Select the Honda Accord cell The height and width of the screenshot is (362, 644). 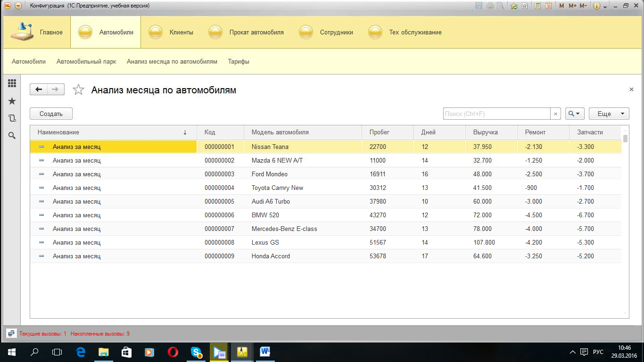[303, 256]
